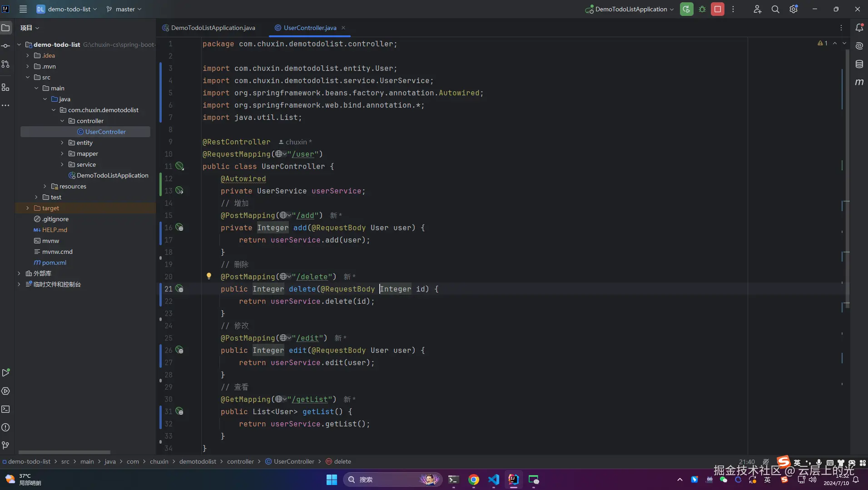Select HELP.md in the project tree

pos(55,230)
